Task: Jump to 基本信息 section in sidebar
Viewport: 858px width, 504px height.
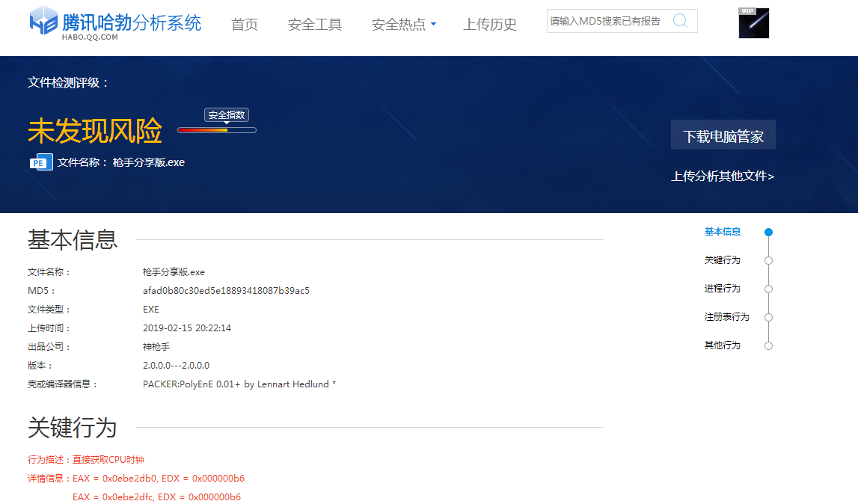Action: click(723, 232)
